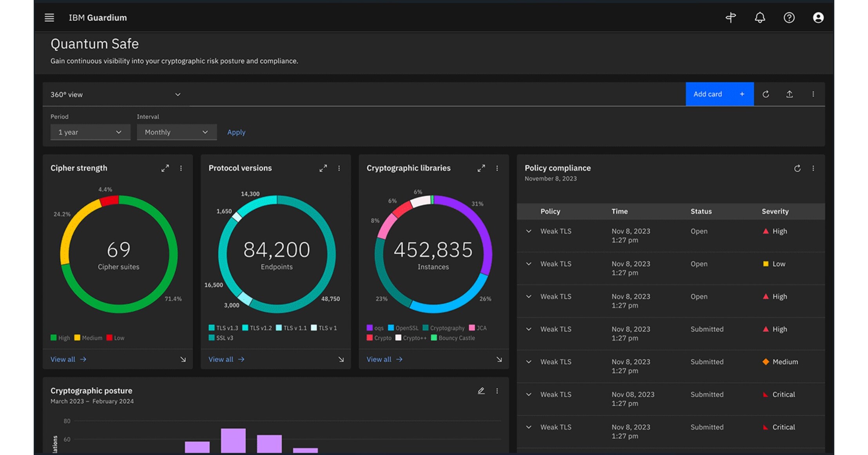Image resolution: width=868 pixels, height=455 pixels.
Task: Open the Protocol versions card overflow menu
Action: (339, 168)
